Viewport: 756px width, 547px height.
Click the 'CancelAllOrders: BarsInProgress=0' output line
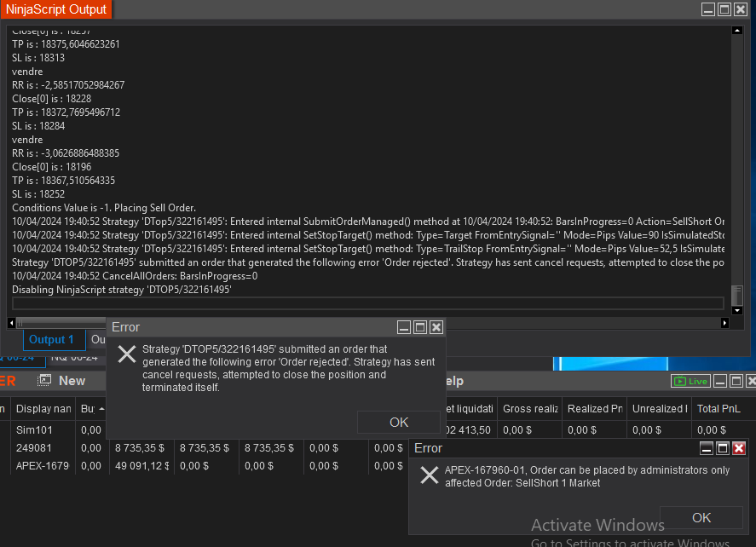click(135, 276)
